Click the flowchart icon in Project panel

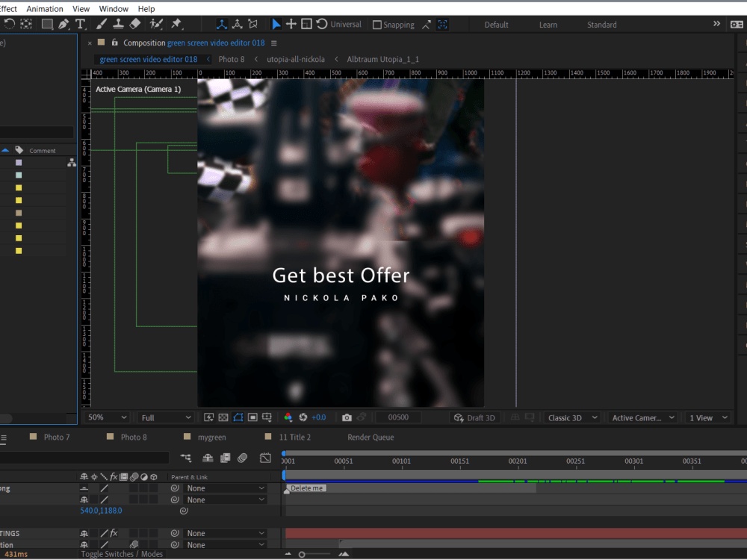click(72, 163)
